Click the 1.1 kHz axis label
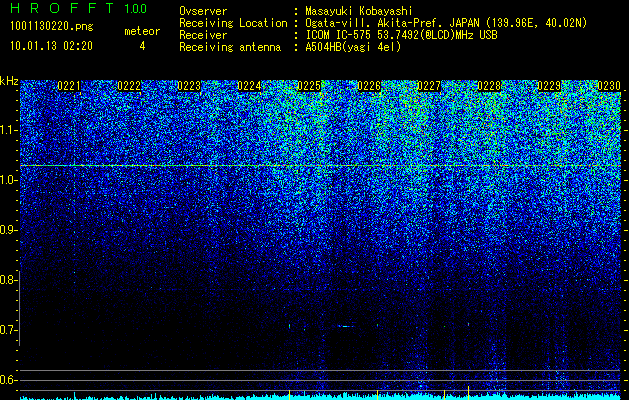629x400 pixels. click(8, 130)
